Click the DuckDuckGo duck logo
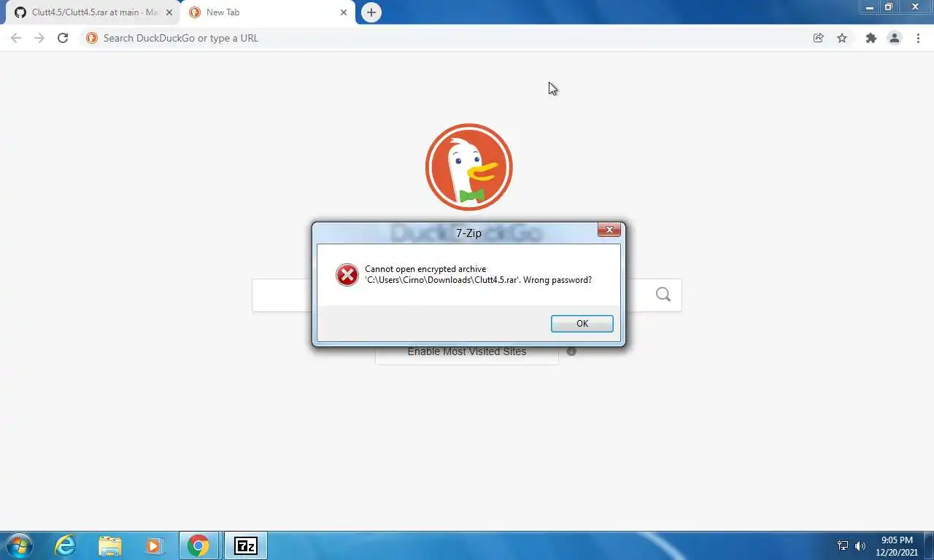 pos(468,167)
